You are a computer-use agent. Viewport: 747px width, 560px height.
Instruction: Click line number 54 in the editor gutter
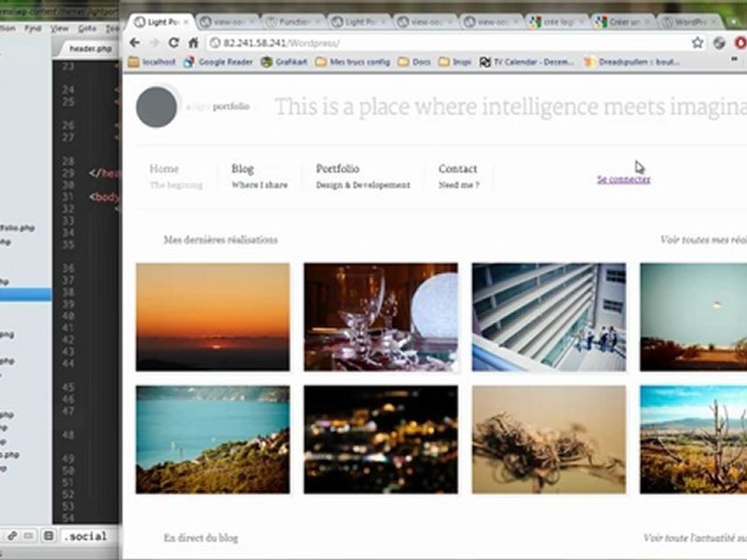(x=68, y=518)
